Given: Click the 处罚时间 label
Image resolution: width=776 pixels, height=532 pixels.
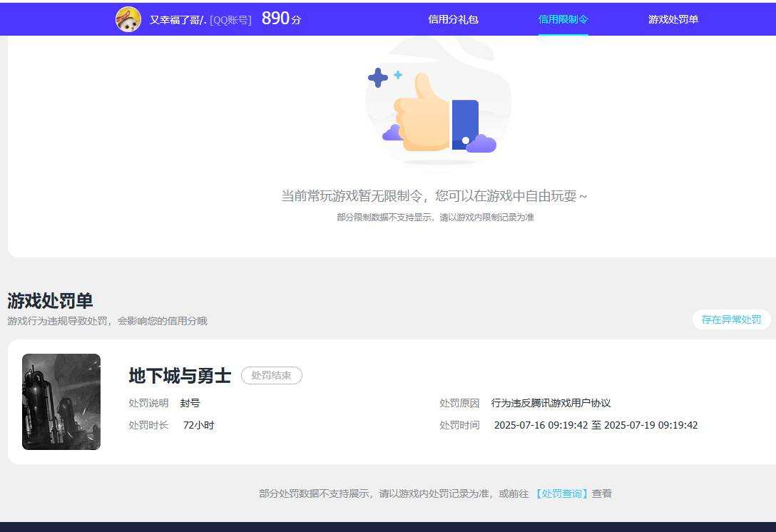Looking at the screenshot, I should pyautogui.click(x=459, y=425).
